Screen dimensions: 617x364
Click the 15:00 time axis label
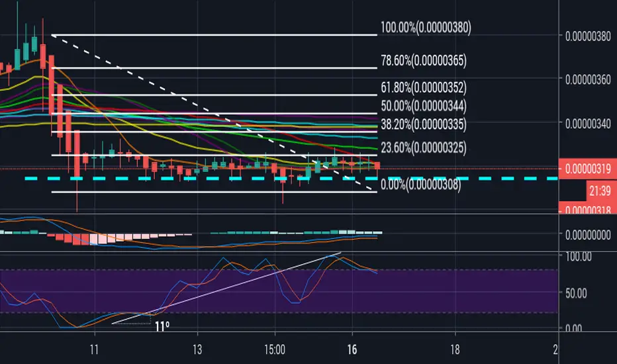coord(275,349)
